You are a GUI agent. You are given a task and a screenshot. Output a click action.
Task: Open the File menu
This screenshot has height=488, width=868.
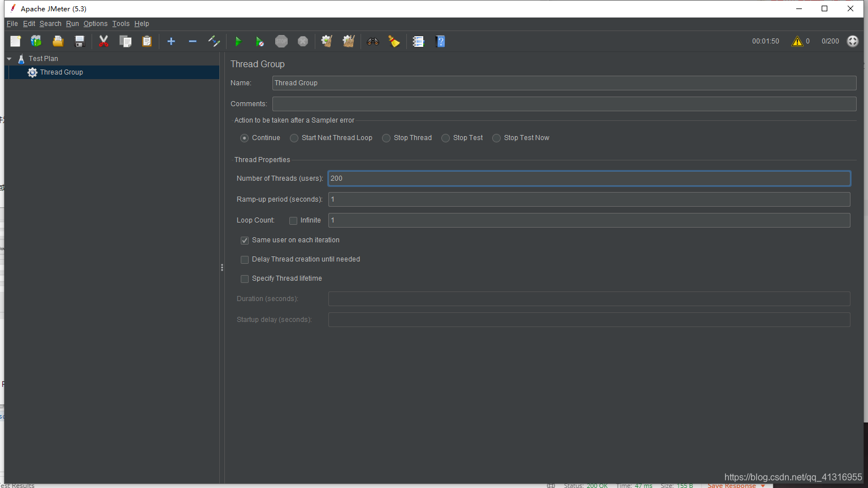12,24
